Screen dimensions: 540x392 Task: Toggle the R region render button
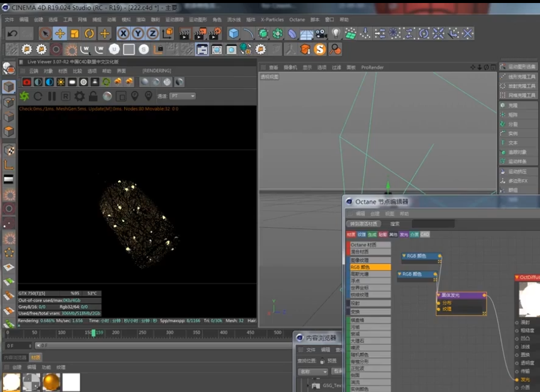[x=65, y=96]
